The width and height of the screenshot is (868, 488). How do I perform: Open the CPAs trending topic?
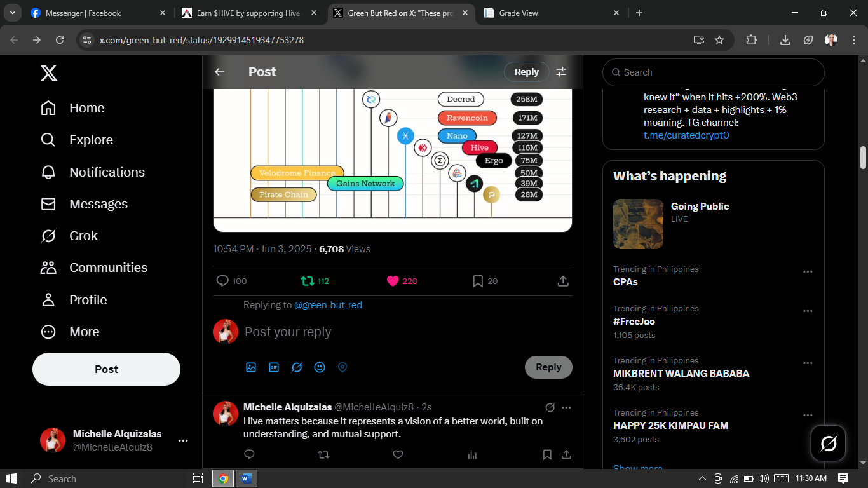tap(625, 282)
